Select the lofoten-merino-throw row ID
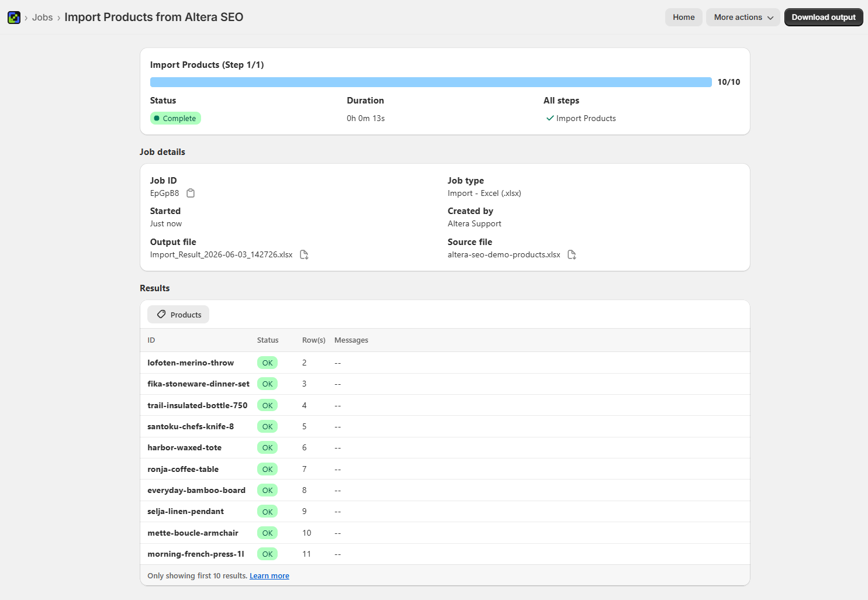This screenshot has width=868, height=600. tap(191, 363)
